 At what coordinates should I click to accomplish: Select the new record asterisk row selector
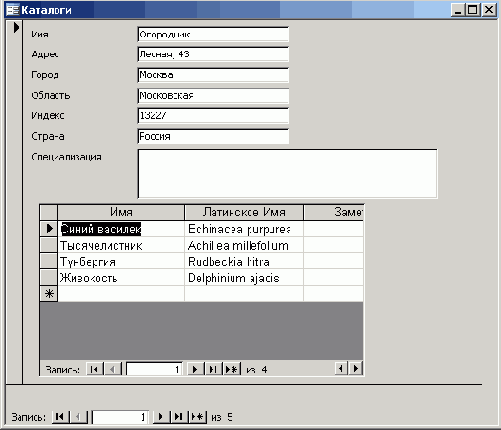49,294
